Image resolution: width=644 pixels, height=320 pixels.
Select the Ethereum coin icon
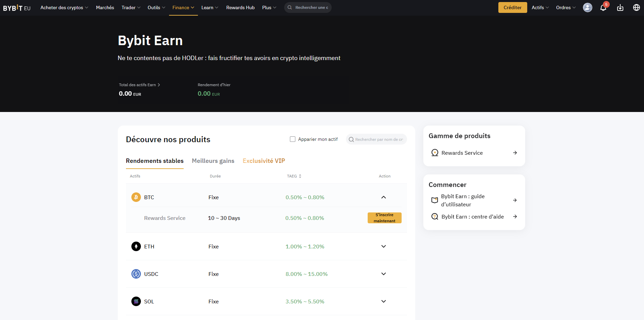coord(136,246)
